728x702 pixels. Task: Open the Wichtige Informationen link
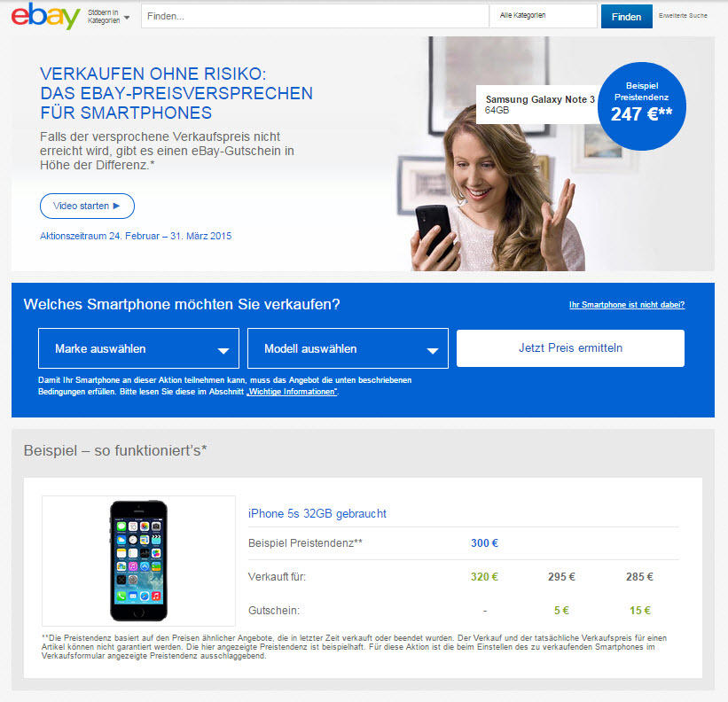click(x=292, y=392)
